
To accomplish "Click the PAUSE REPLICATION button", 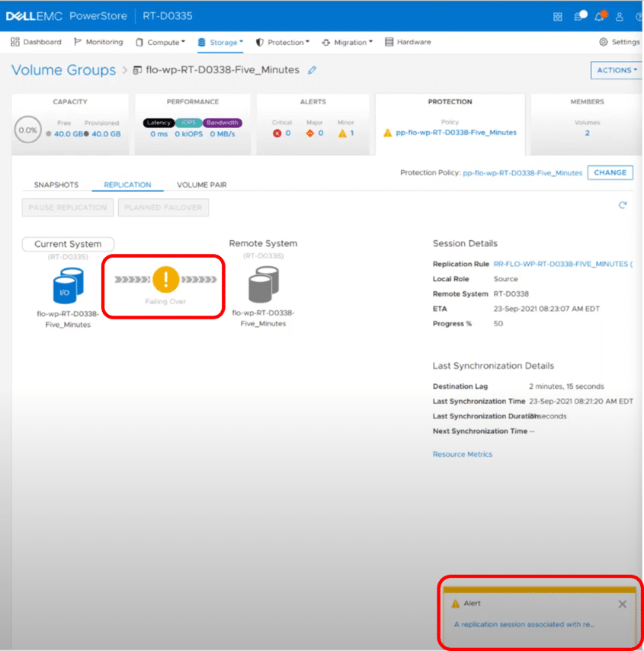I will [68, 207].
